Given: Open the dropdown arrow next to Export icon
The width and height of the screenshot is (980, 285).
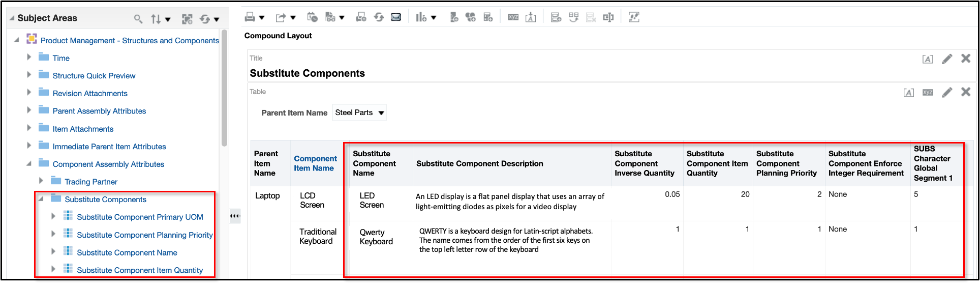Looking at the screenshot, I should click(293, 18).
